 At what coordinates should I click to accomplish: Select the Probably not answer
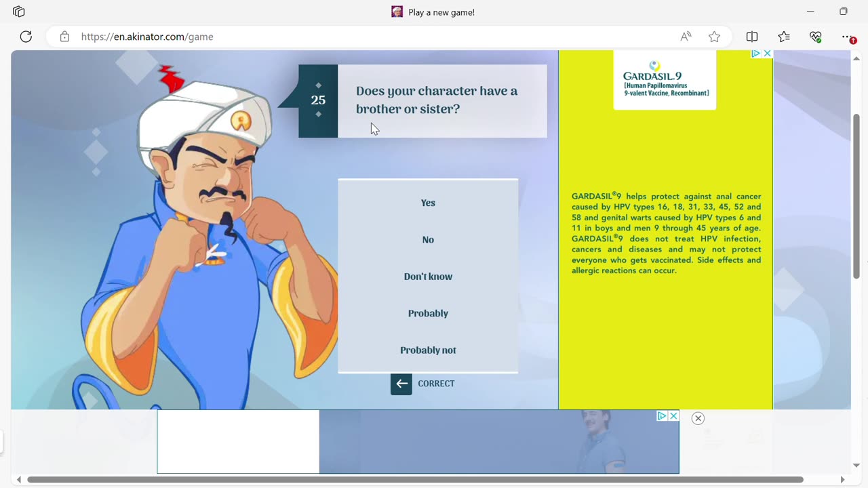click(428, 350)
